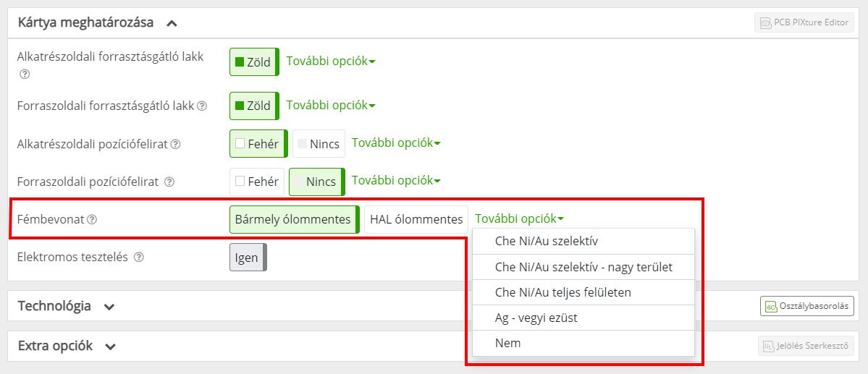Select Che Ni/Au teljes felületen option
Viewport: 868px width, 374px height.
(562, 292)
